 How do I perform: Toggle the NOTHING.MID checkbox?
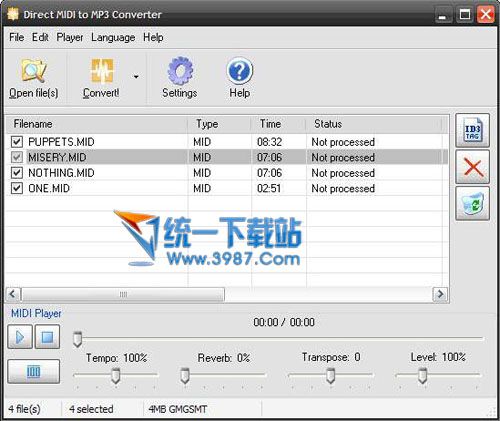(17, 173)
